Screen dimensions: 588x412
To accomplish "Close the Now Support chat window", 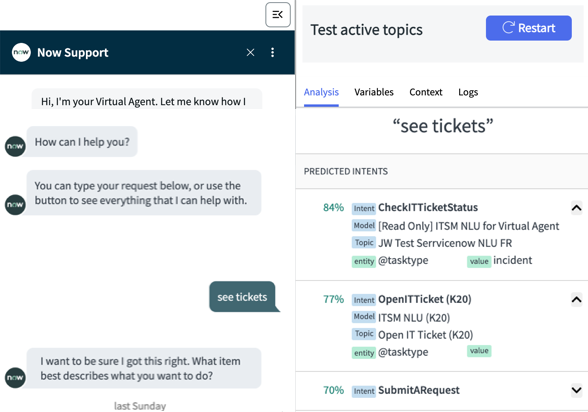I will point(250,52).
